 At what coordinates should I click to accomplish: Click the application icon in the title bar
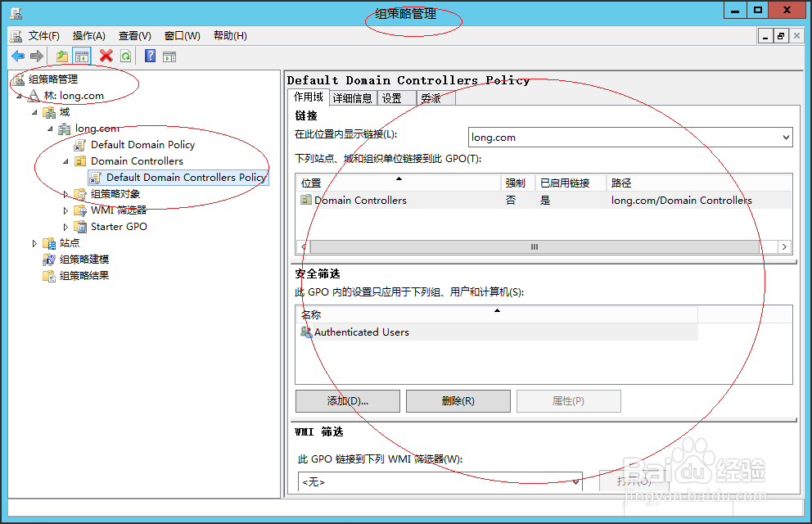pos(16,13)
